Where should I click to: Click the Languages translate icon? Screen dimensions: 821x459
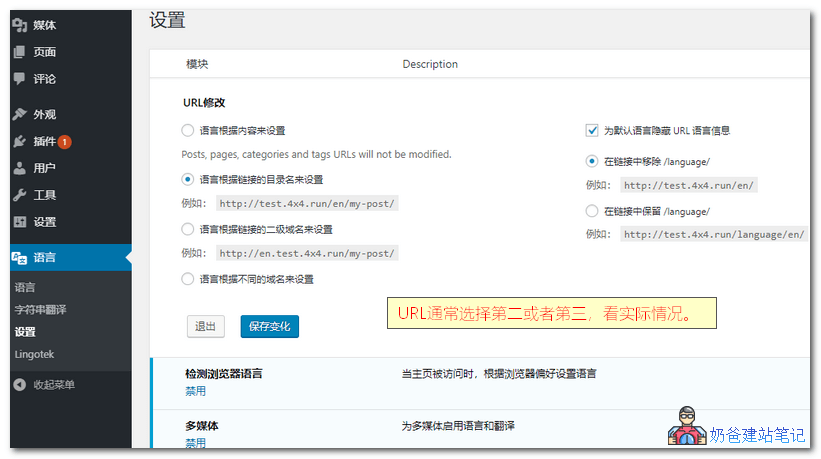click(x=19, y=258)
